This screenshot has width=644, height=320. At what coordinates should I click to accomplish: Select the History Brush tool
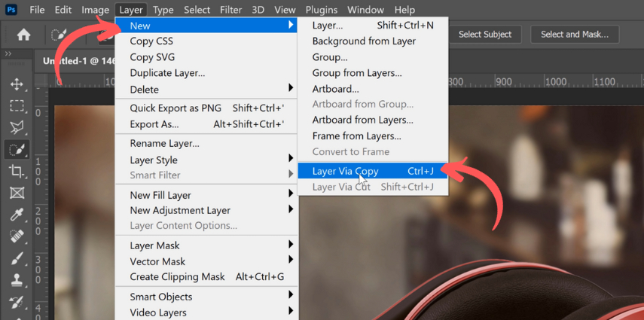(x=17, y=303)
